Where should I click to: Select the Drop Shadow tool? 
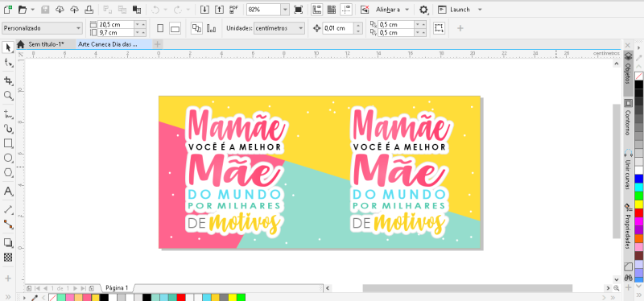coord(8,242)
